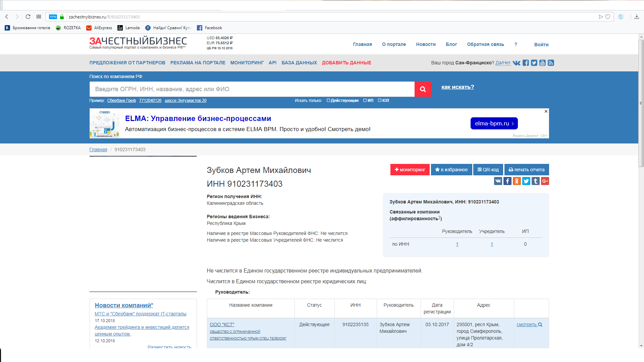This screenshot has width=644, height=362.
Task: Open YouTube icon in gray header bar
Action: (542, 63)
